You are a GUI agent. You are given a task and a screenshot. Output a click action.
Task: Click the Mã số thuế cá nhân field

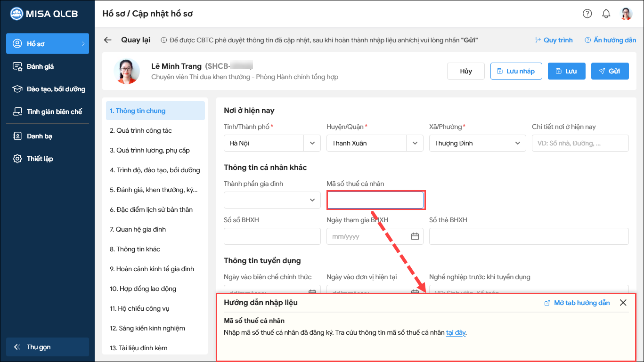[375, 200]
